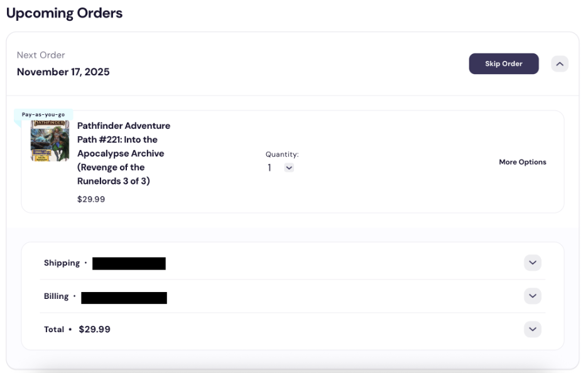The image size is (588, 373).
Task: Click the Pathfinder book cover thumbnail
Action: 50,141
